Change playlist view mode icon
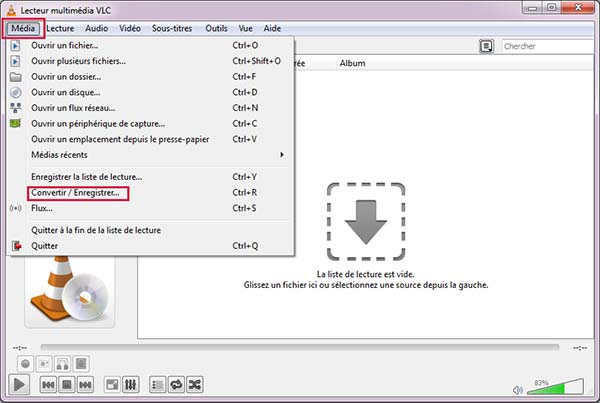600x403 pixels. (486, 46)
